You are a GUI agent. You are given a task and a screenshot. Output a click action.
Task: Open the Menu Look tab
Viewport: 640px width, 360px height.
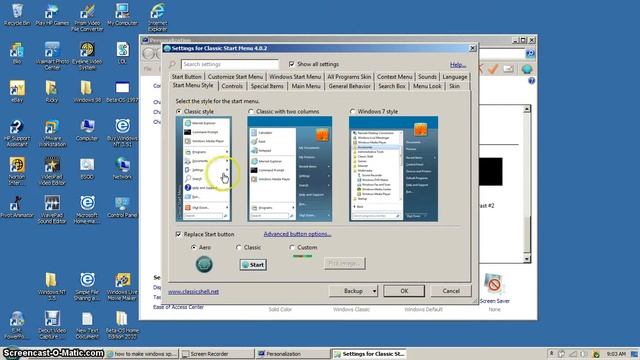coord(427,86)
